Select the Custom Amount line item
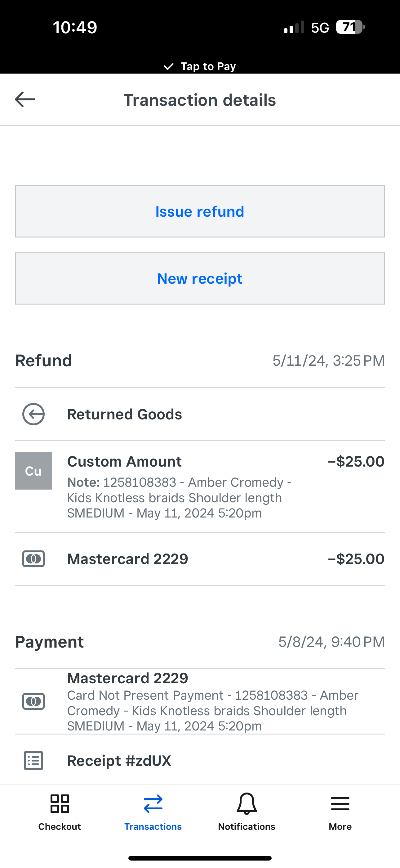The width and height of the screenshot is (400, 868). 125,462
